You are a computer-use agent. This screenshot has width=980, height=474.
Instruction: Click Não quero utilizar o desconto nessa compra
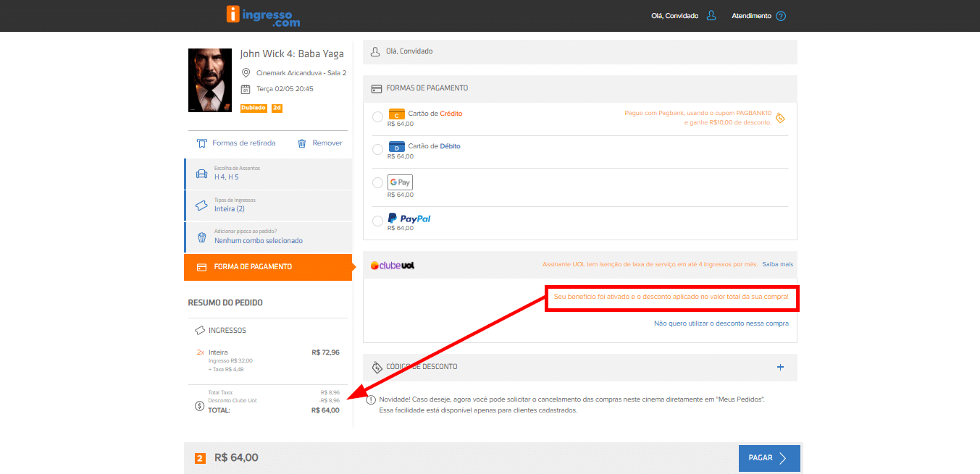(721, 323)
